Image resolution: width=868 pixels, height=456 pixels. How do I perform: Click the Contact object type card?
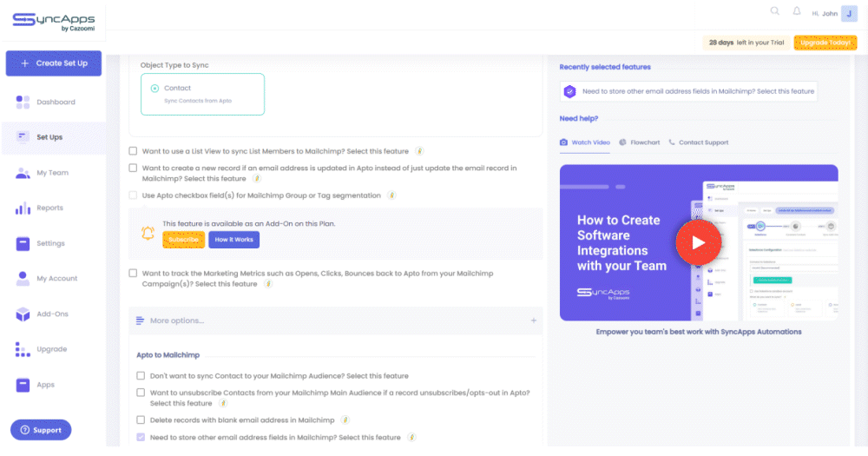click(x=202, y=94)
